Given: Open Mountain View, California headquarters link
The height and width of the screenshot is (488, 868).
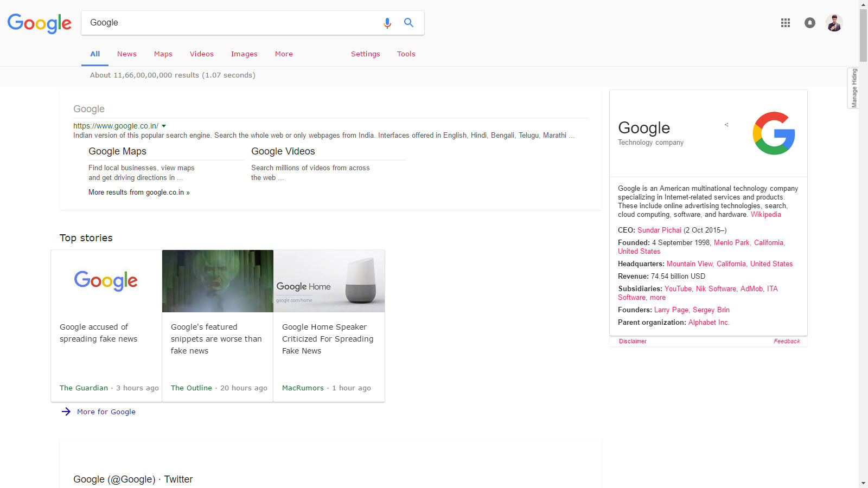Looking at the screenshot, I should point(730,264).
